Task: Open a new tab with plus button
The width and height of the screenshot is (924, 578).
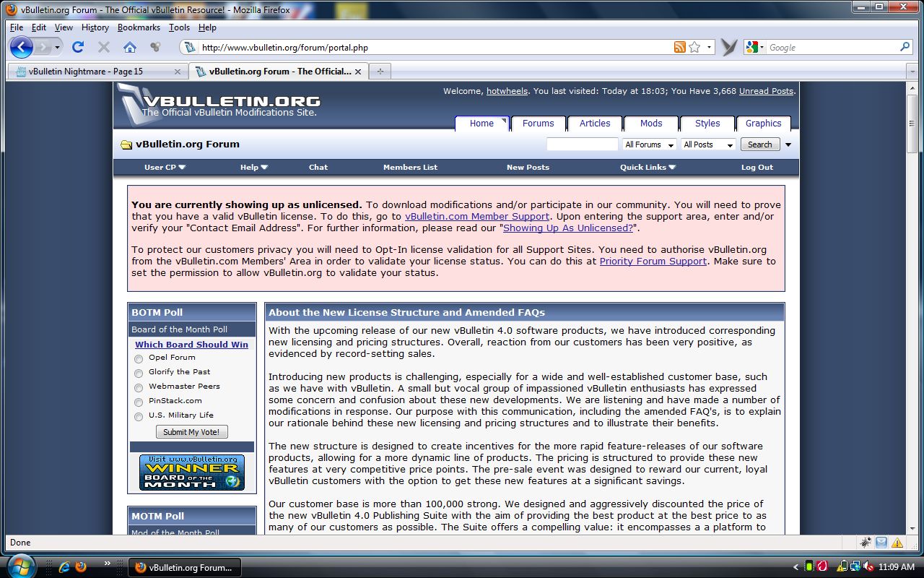Action: click(x=380, y=72)
